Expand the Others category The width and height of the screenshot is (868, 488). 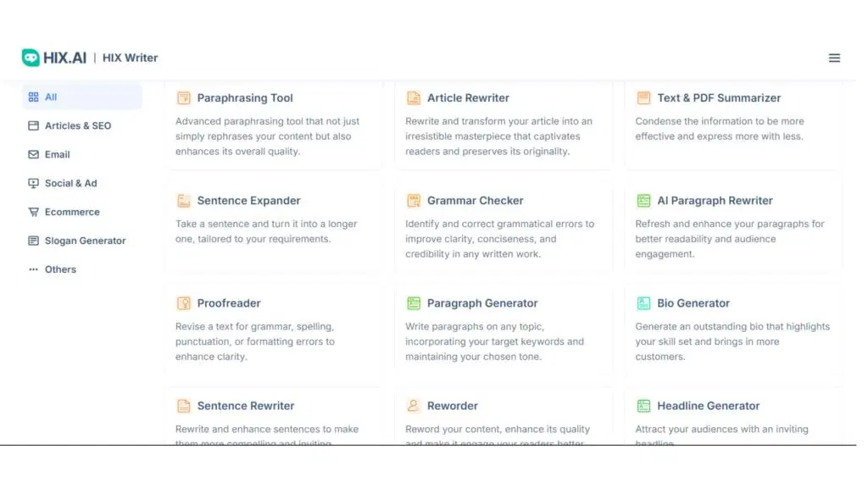click(60, 270)
